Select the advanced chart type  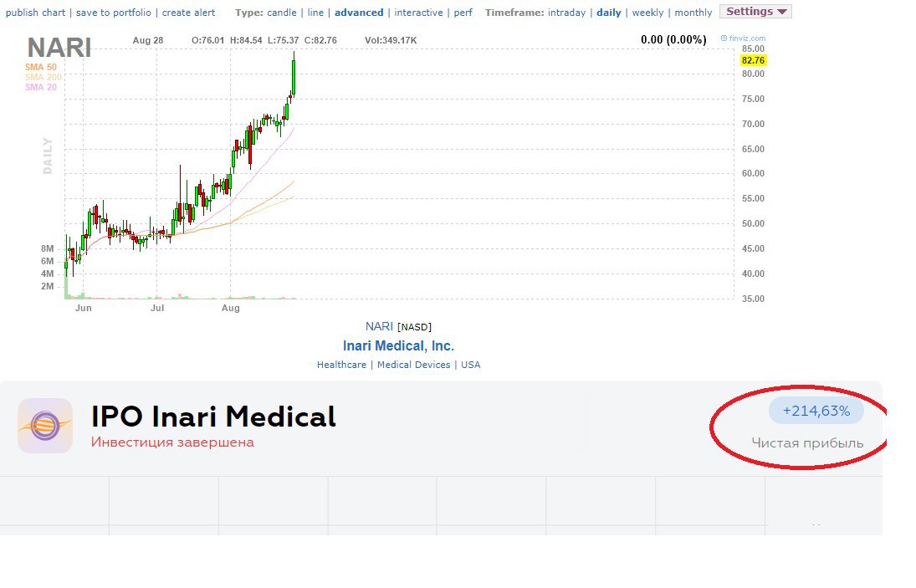359,13
